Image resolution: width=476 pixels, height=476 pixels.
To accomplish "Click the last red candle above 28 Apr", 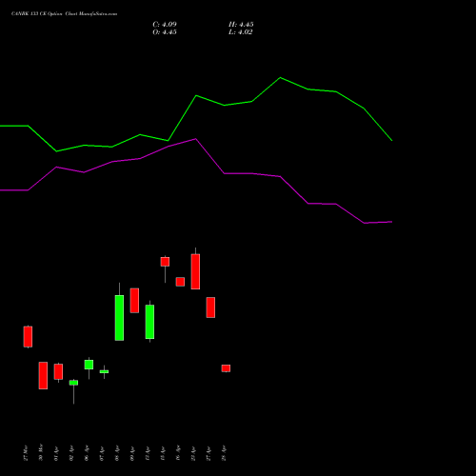I will pyautogui.click(x=226, y=368).
